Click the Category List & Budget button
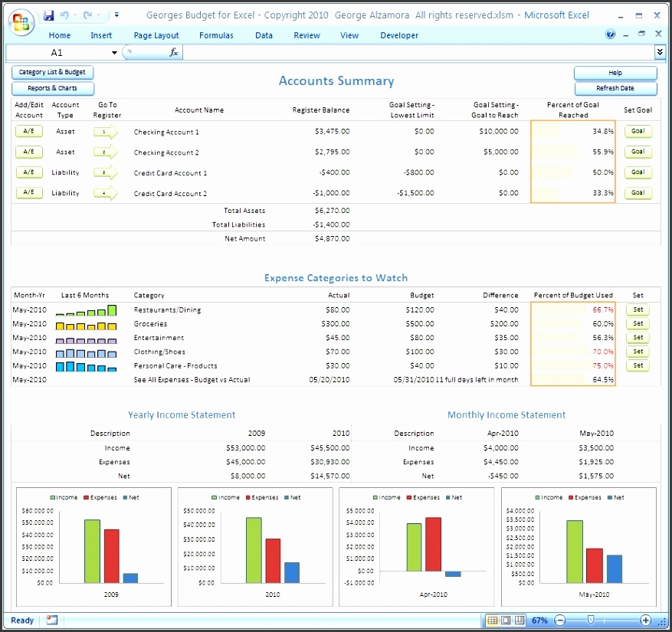The height and width of the screenshot is (632, 672). [52, 73]
